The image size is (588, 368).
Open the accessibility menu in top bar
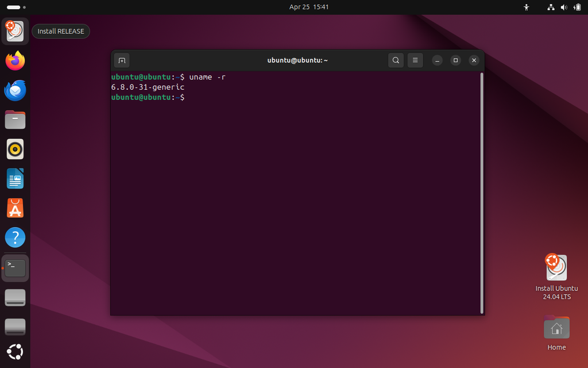click(x=526, y=7)
